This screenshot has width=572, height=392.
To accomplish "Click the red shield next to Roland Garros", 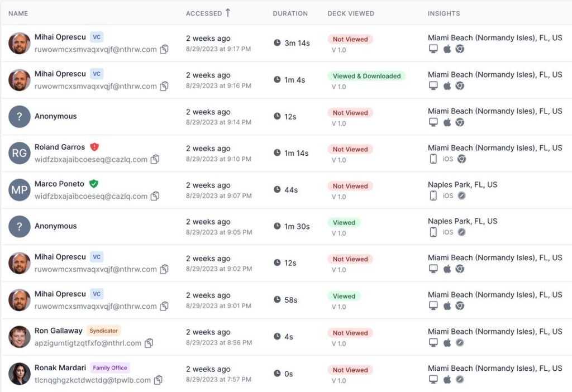I will tap(94, 147).
